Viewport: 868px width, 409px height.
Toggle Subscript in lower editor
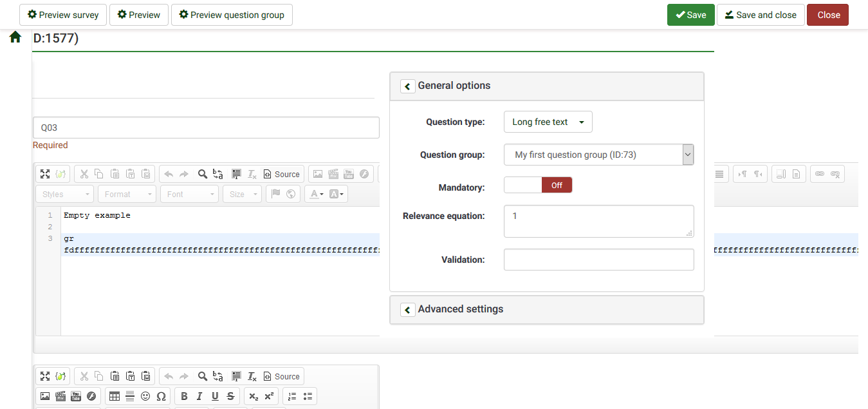(x=254, y=396)
